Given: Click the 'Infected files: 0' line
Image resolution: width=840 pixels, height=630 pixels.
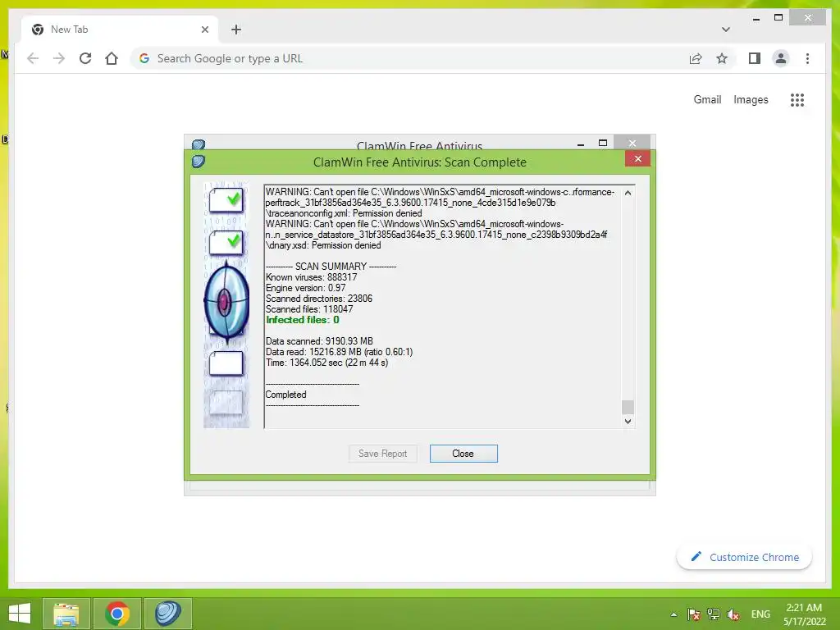Looking at the screenshot, I should click(303, 320).
